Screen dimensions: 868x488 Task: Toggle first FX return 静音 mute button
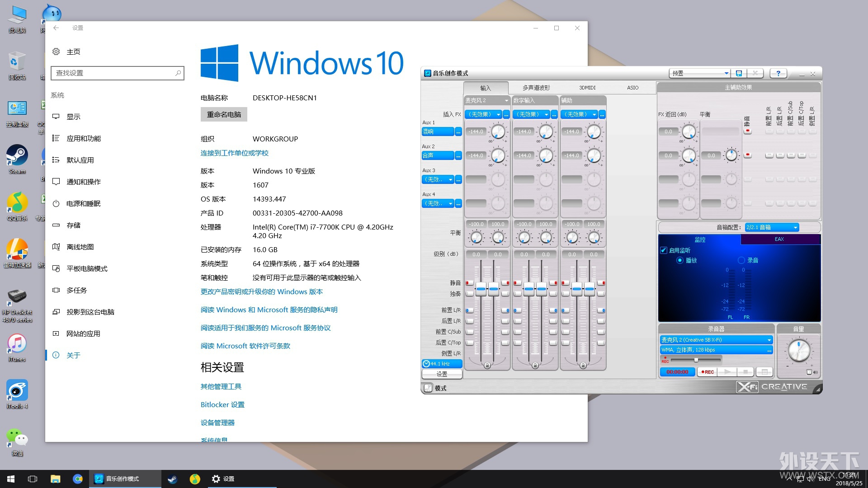tap(748, 131)
